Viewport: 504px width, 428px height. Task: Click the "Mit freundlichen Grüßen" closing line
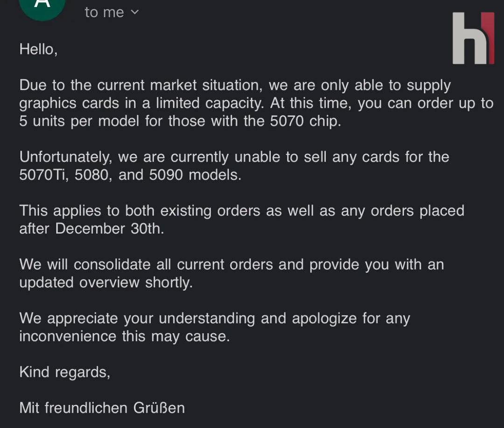coord(102,407)
